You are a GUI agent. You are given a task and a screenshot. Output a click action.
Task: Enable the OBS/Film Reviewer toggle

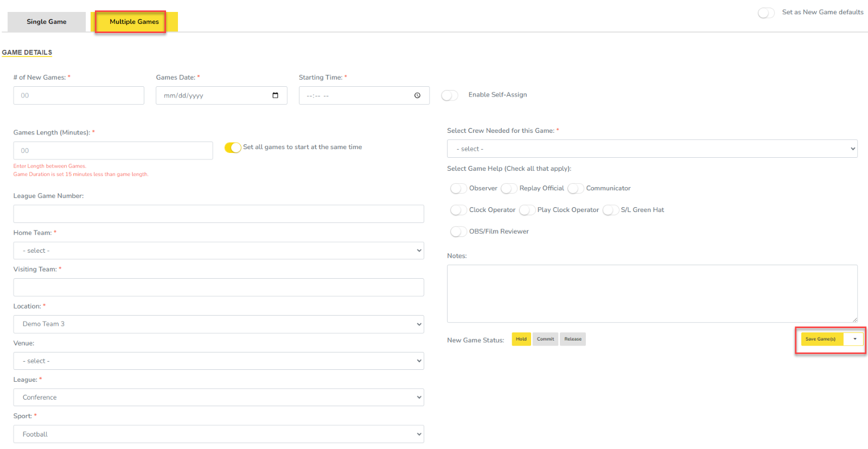point(458,232)
